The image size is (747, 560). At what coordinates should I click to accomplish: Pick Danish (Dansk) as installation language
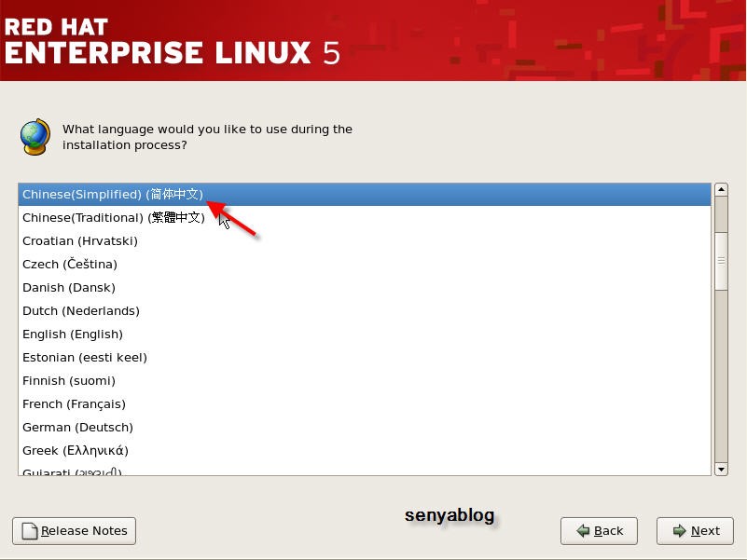(x=365, y=288)
